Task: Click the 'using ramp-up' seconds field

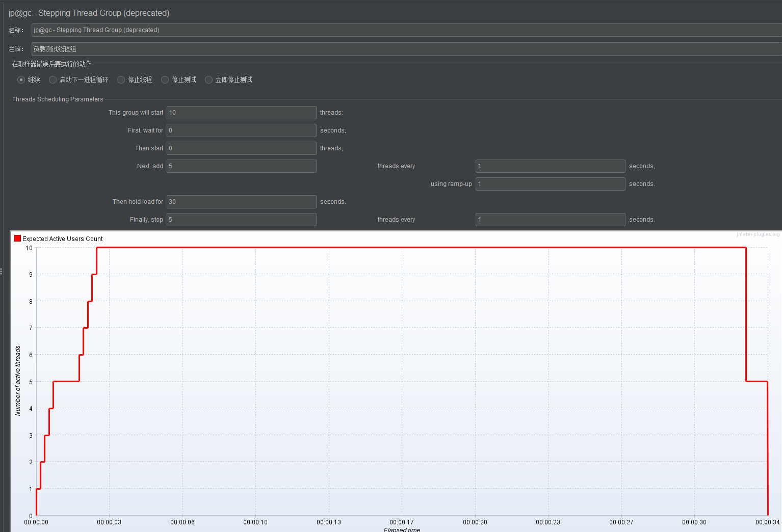Action: coord(551,184)
